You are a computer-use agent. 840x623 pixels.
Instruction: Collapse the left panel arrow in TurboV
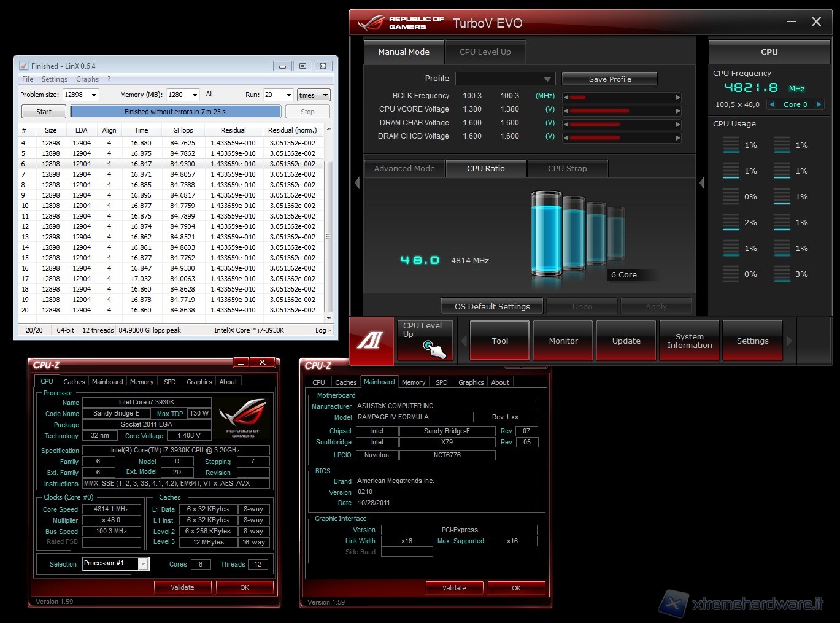pos(357,183)
